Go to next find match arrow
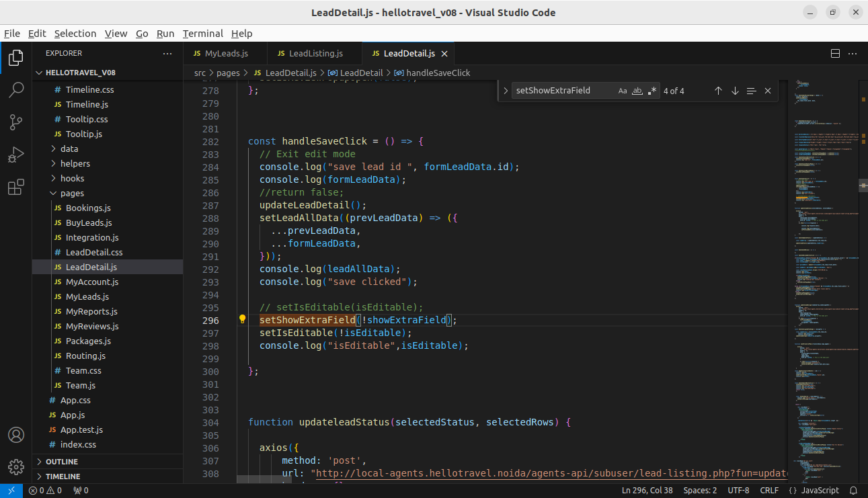 [x=735, y=91]
